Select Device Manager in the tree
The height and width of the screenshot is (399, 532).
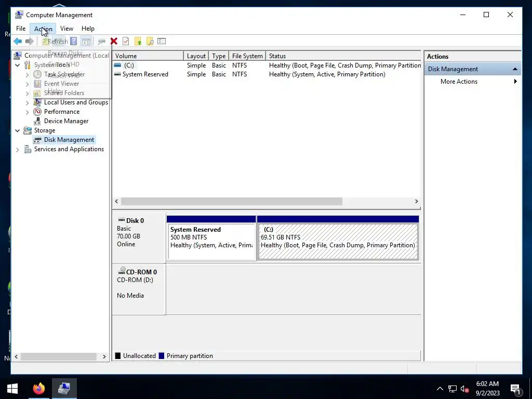pyautogui.click(x=66, y=121)
